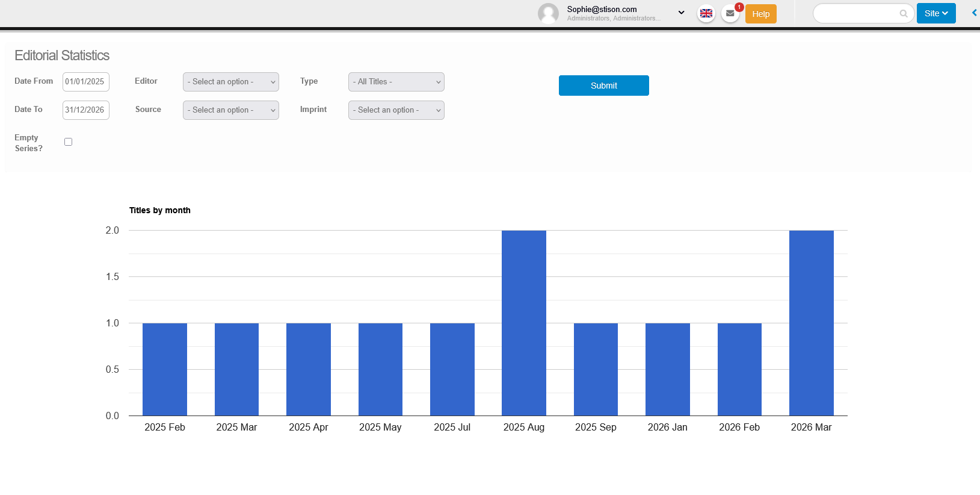Click the user profile avatar icon
This screenshot has height=495, width=980.
click(547, 13)
